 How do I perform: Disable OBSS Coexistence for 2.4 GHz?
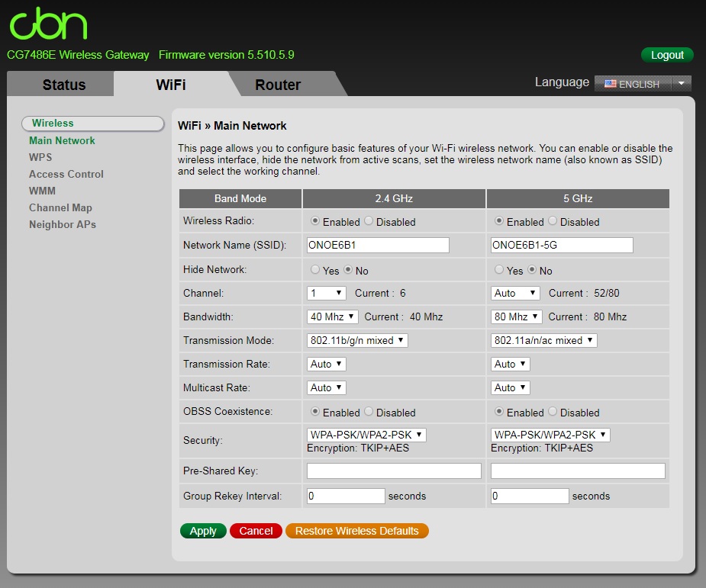coord(369,412)
